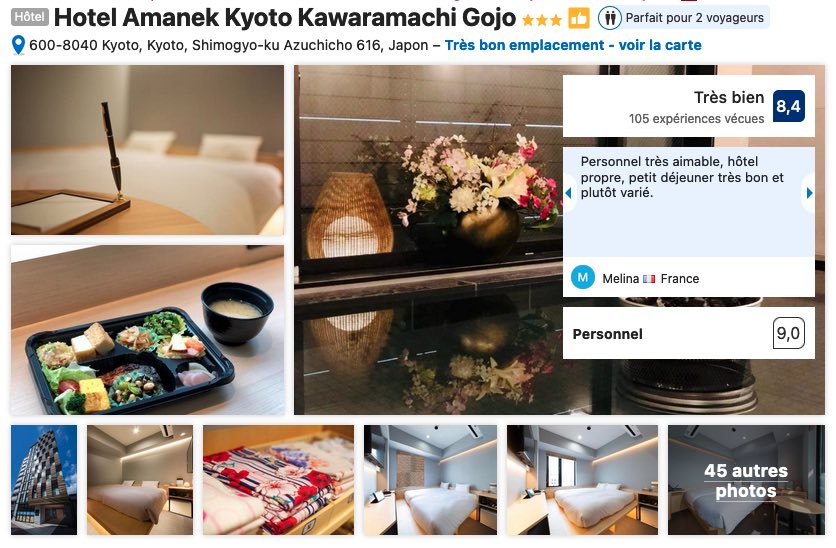This screenshot has height=548, width=836.
Task: View the pen and bed photo
Action: pos(148,150)
